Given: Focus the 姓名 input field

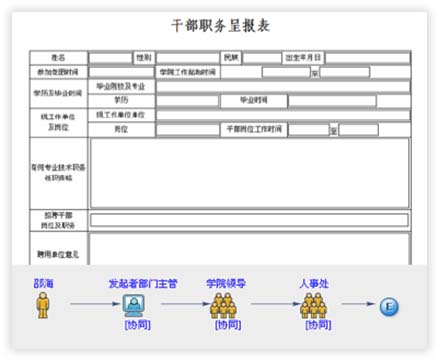Looking at the screenshot, I should [x=111, y=58].
